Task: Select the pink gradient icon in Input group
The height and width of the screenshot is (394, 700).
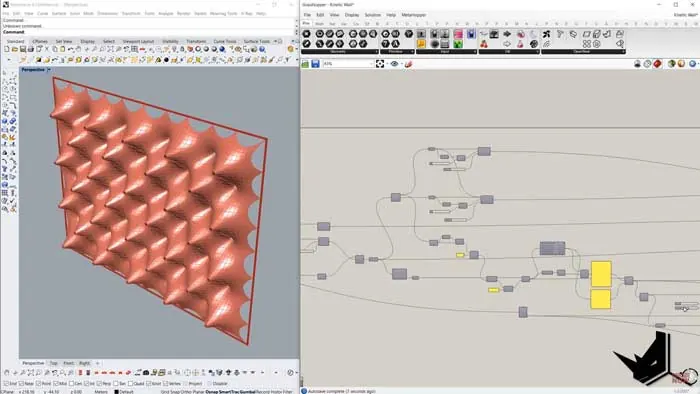Action: point(458,34)
